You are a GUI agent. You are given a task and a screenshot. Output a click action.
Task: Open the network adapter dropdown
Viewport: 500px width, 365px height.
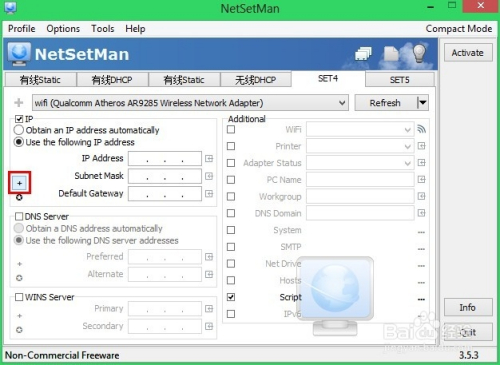click(x=190, y=103)
